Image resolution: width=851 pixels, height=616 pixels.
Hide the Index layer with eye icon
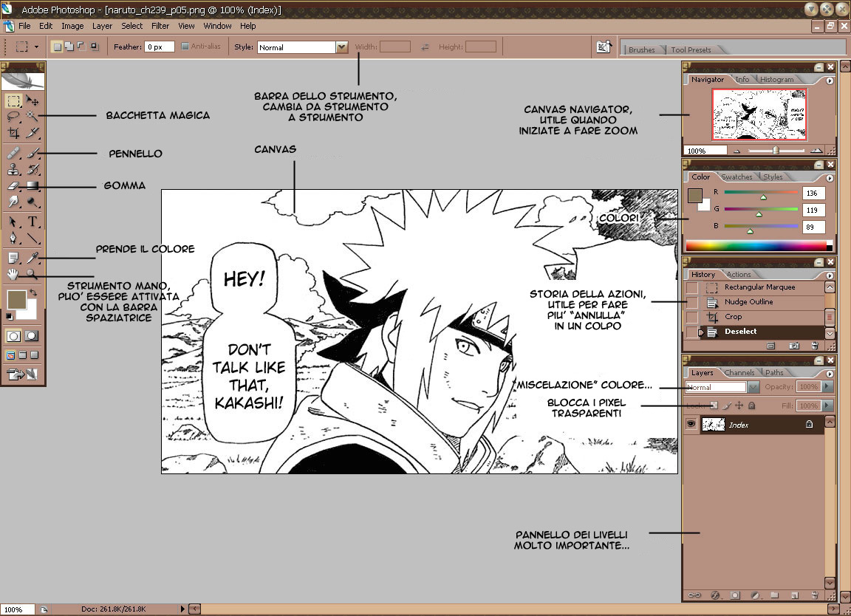pos(691,424)
